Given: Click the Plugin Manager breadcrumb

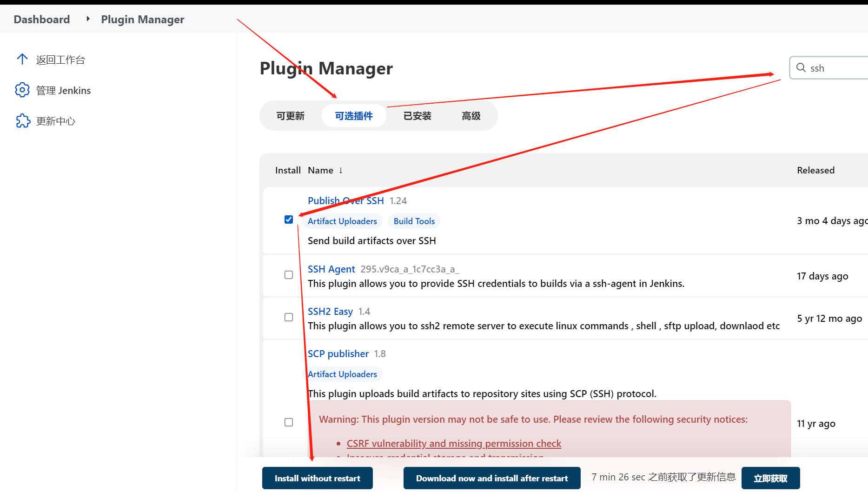Looking at the screenshot, I should click(143, 19).
